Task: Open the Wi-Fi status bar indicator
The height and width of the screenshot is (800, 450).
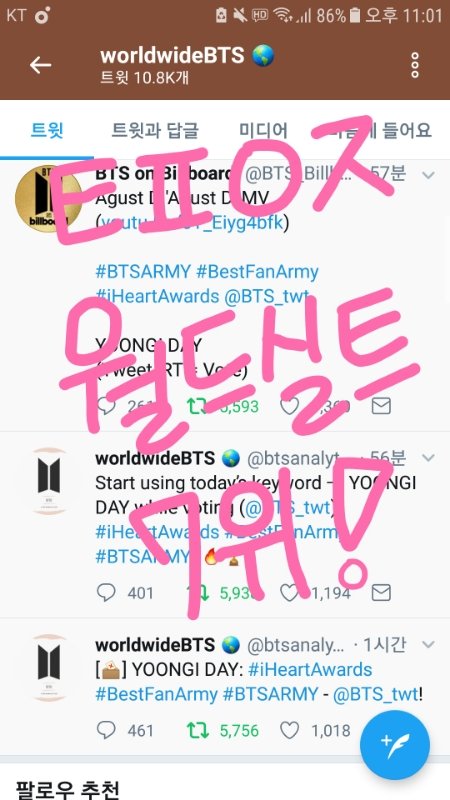Action: pos(283,15)
